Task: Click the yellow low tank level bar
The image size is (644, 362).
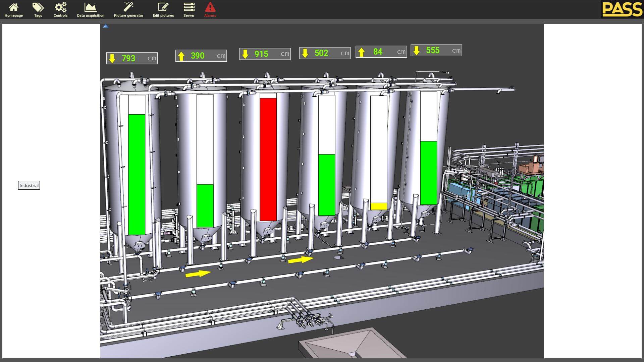Action: (379, 206)
